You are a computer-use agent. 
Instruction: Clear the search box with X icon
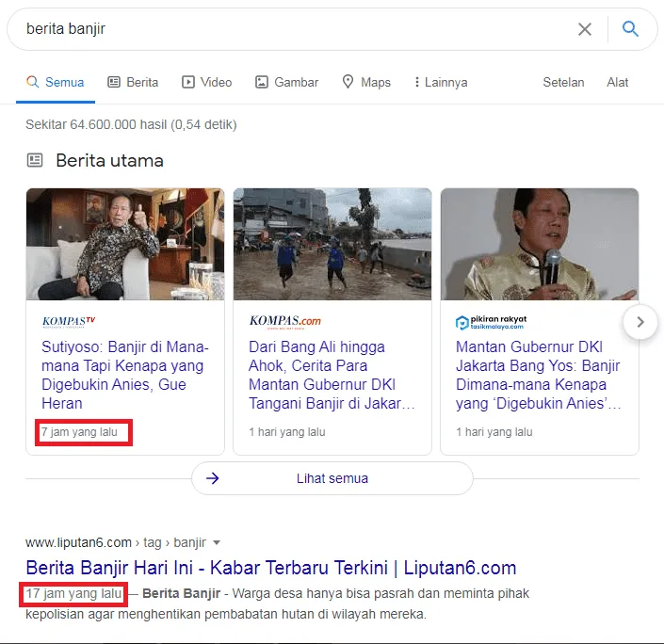pyautogui.click(x=585, y=29)
